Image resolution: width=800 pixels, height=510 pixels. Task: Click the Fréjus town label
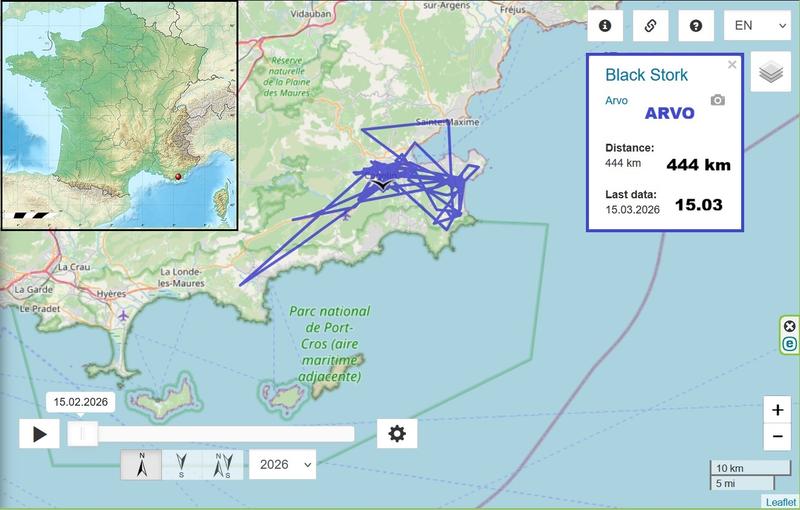(513, 10)
